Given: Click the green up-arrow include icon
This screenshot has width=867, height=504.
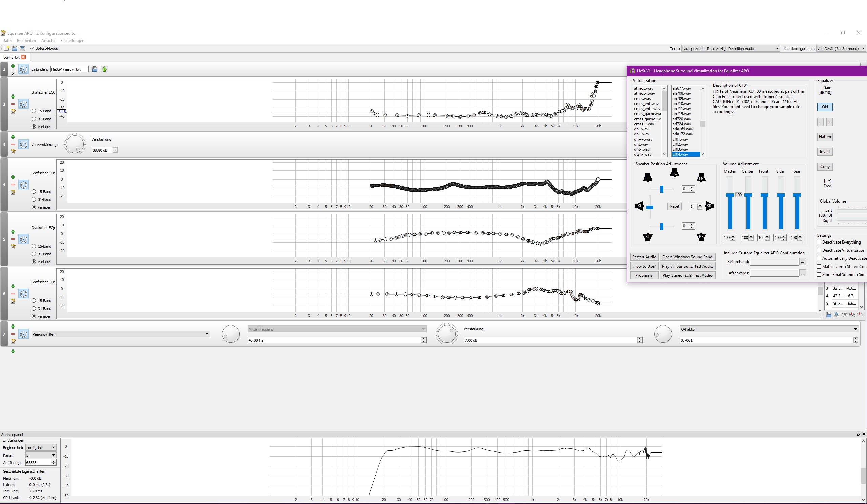Looking at the screenshot, I should tap(104, 69).
